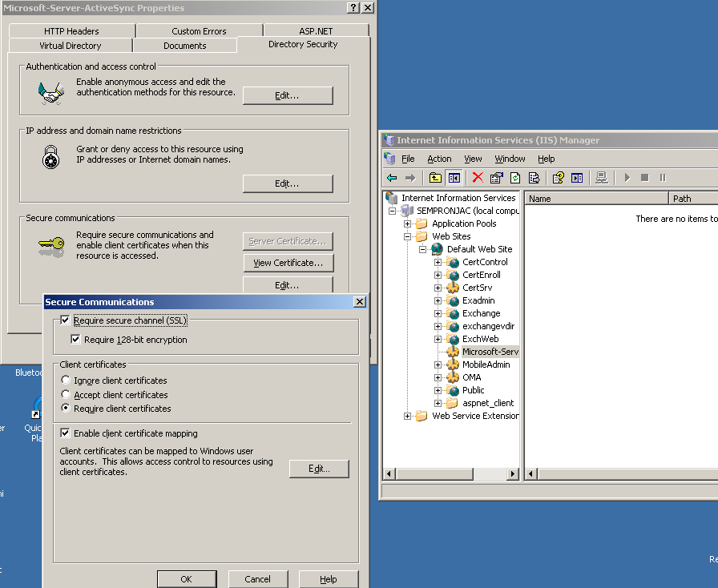The image size is (718, 588).
Task: Open the Action menu in IIS Manager
Action: [x=439, y=159]
